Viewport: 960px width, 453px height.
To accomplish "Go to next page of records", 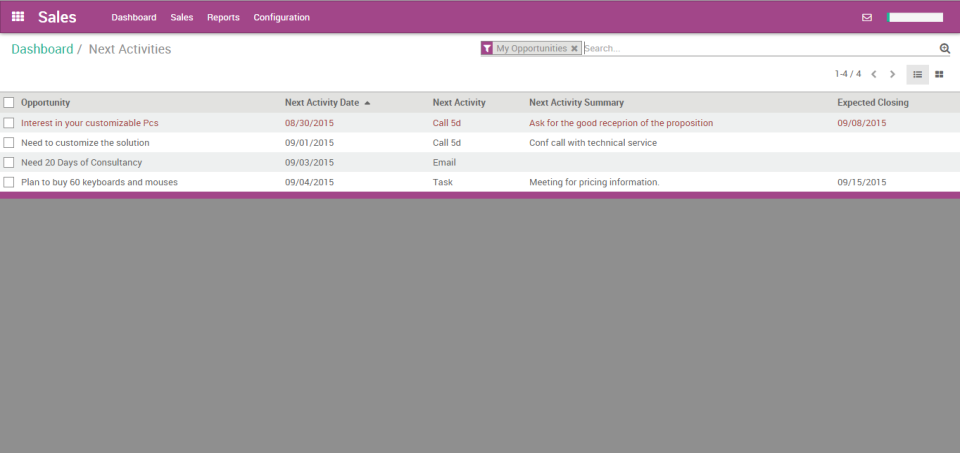I will tap(893, 74).
